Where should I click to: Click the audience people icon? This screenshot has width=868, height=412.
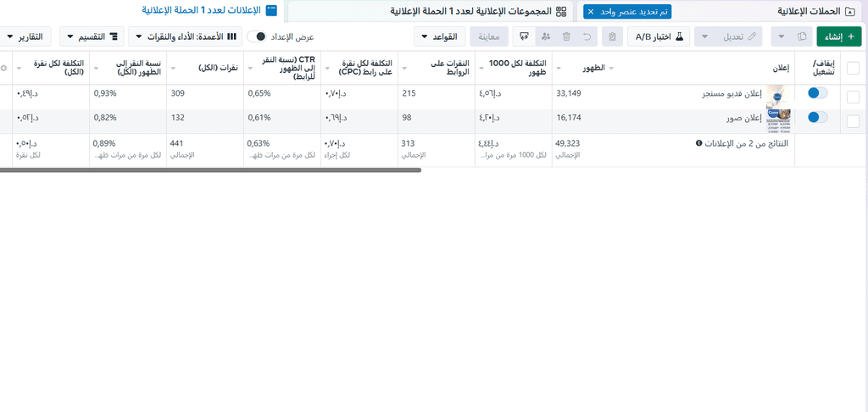coord(545,36)
